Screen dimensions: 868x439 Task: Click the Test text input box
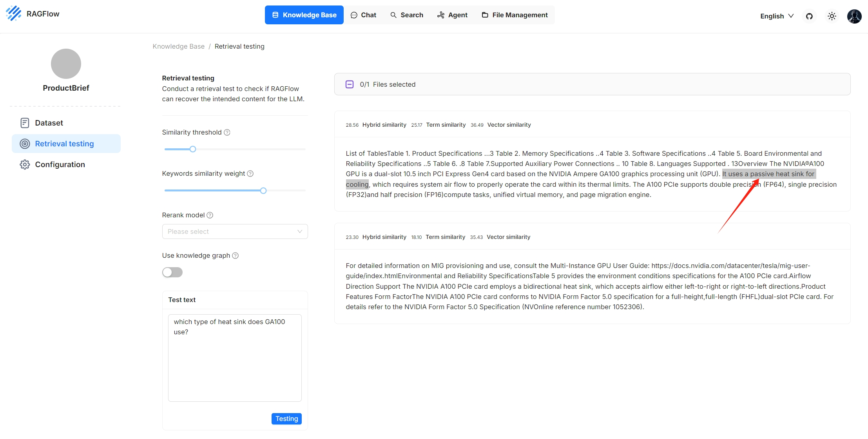235,357
